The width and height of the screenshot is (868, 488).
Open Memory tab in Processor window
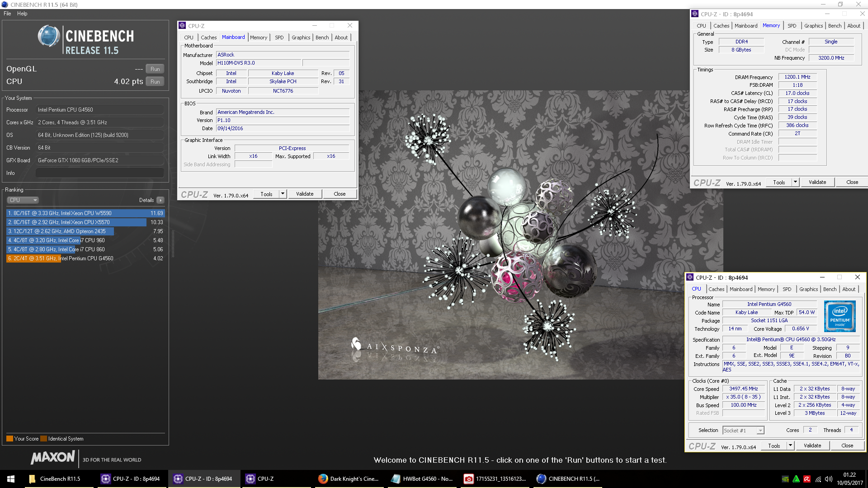coord(766,289)
